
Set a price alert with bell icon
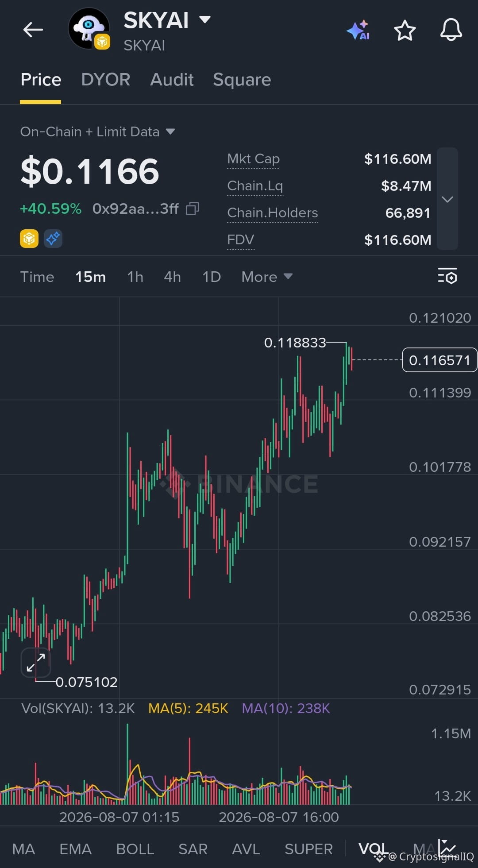tap(451, 30)
